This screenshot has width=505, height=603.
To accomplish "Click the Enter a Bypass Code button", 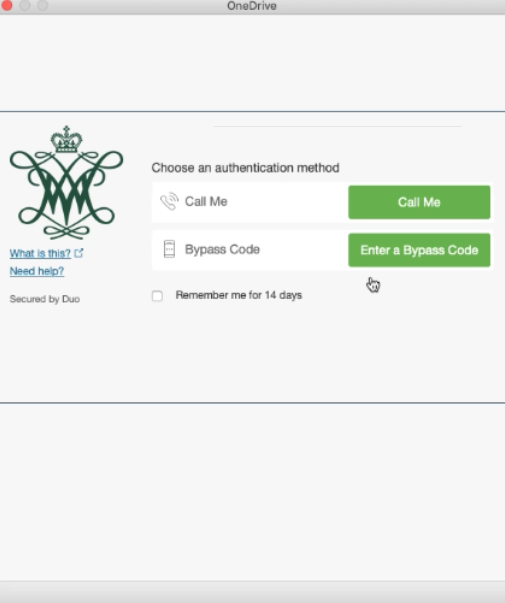I will (419, 250).
